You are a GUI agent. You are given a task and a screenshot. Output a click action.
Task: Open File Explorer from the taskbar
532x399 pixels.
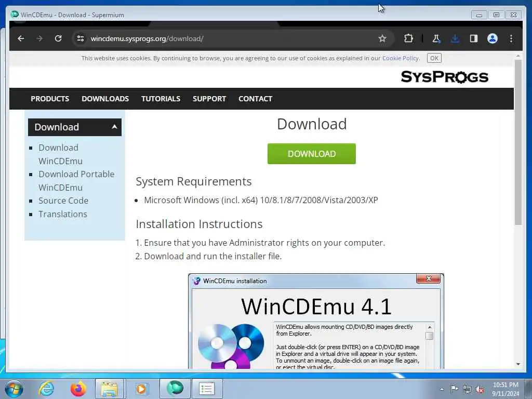(x=109, y=389)
